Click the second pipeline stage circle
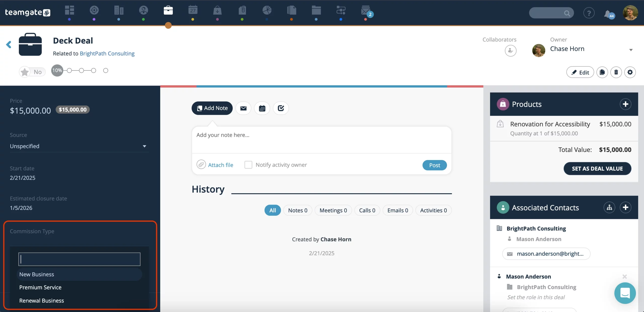644x312 pixels. tap(69, 70)
